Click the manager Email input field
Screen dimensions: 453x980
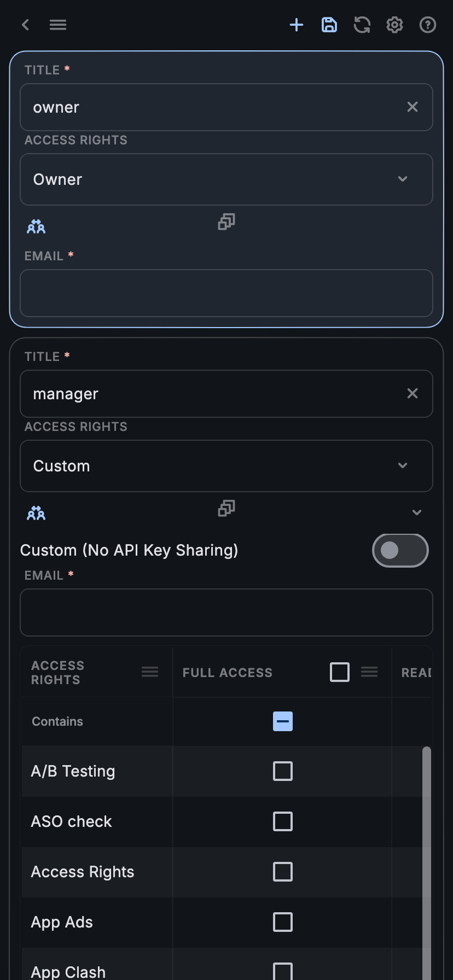[226, 612]
